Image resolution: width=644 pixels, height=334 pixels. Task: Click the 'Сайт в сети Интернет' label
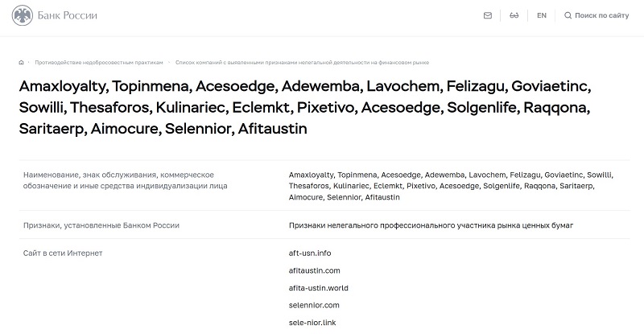click(x=63, y=254)
